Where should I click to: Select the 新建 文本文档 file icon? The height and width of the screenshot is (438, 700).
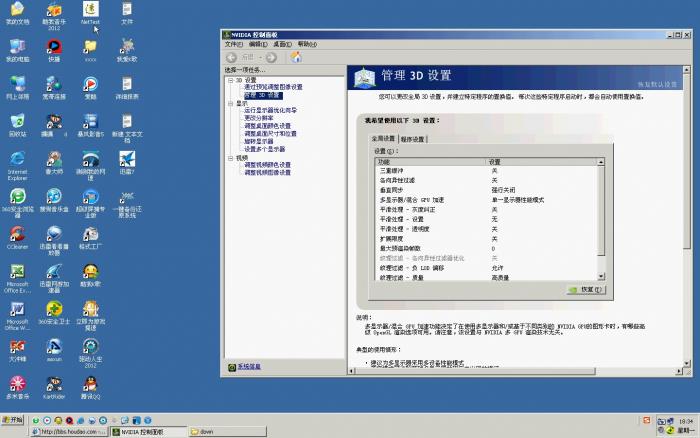[x=127, y=129]
